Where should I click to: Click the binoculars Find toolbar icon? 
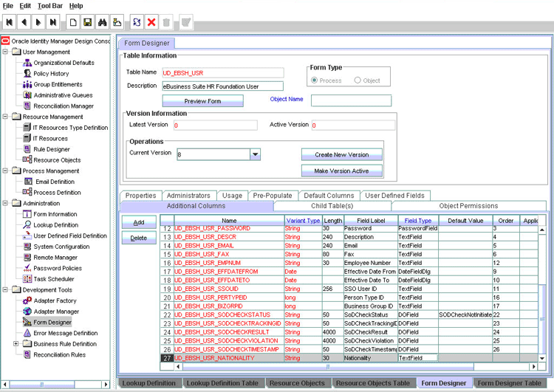103,23
